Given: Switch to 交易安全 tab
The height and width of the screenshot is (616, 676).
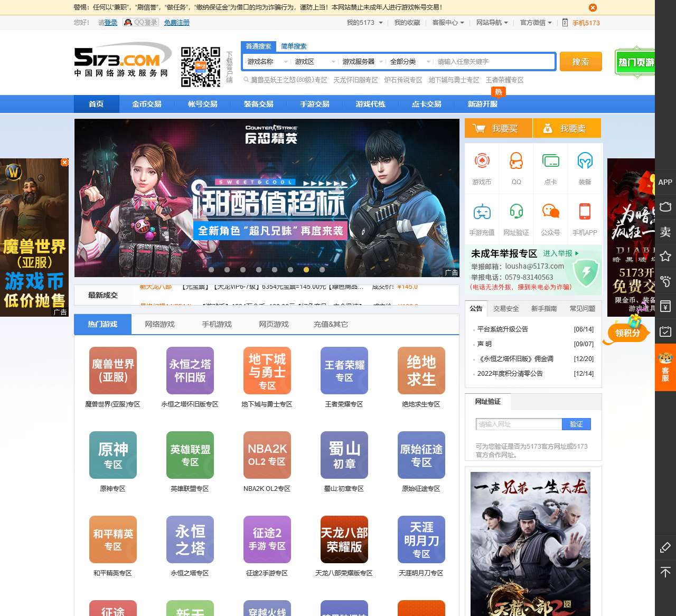Looking at the screenshot, I should (x=506, y=309).
